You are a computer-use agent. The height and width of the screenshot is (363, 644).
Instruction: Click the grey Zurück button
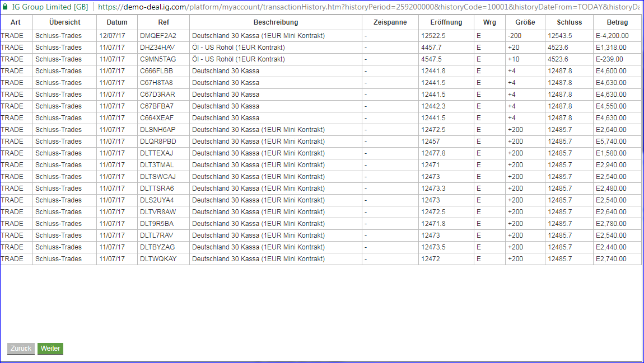pyautogui.click(x=21, y=348)
